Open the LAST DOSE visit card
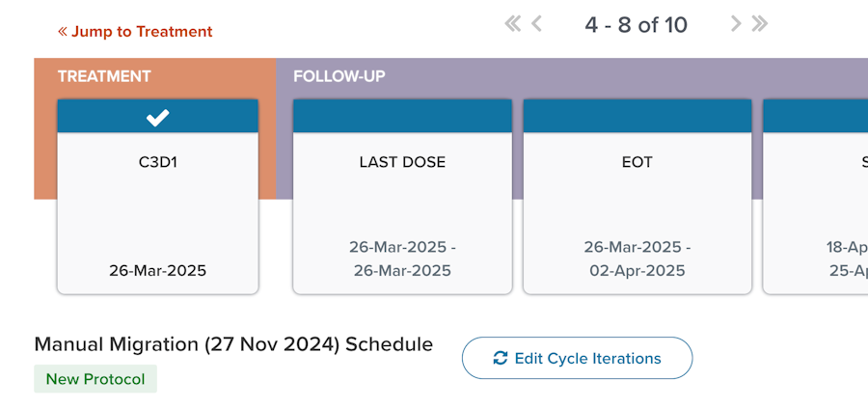This screenshot has height=408, width=868. point(402,197)
